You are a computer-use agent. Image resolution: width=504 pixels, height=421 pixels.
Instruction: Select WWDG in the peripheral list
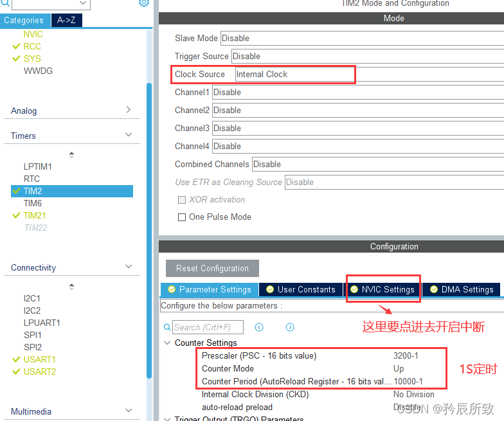[38, 71]
